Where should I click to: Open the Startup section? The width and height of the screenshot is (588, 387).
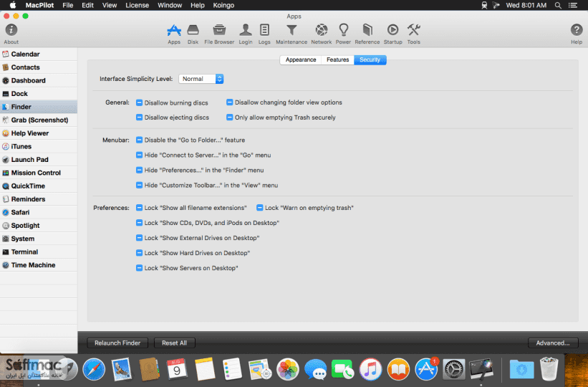pyautogui.click(x=392, y=34)
